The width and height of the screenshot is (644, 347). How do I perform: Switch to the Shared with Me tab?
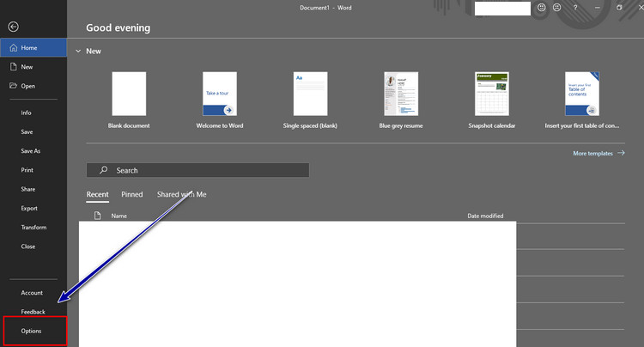(181, 194)
